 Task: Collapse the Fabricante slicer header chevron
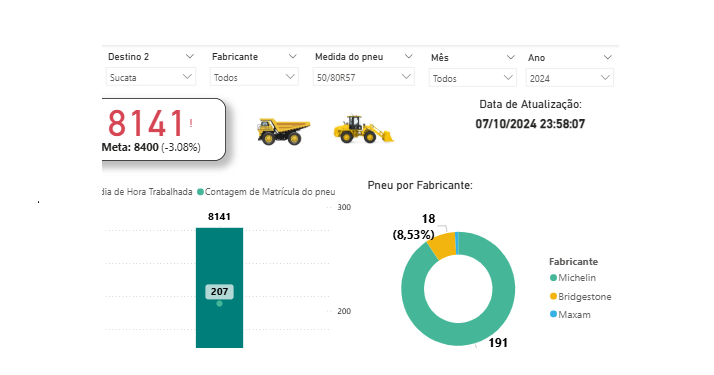point(293,56)
